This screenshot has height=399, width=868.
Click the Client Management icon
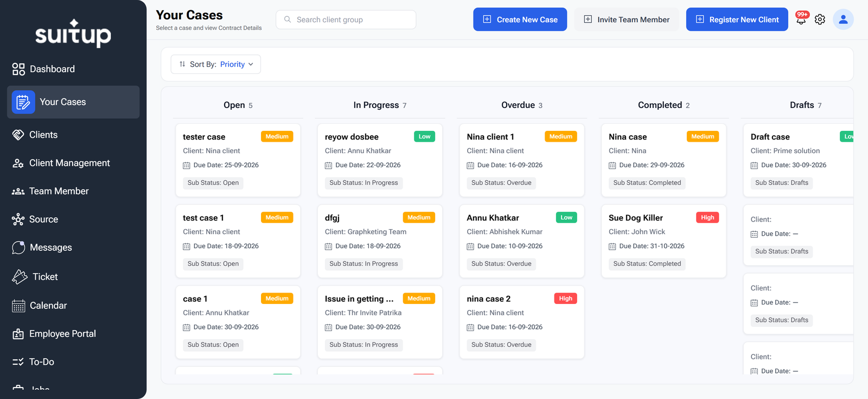pyautogui.click(x=18, y=163)
